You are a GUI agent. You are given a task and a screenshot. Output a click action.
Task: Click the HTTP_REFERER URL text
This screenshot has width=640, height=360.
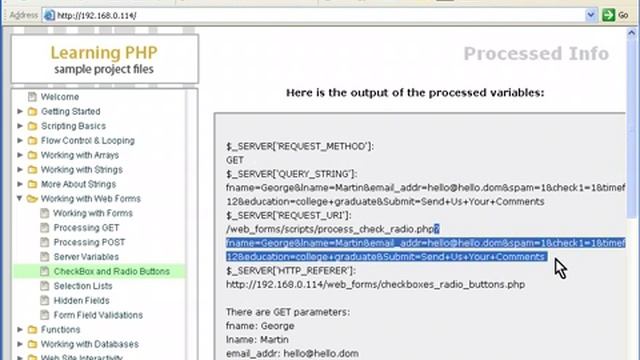[x=376, y=284]
